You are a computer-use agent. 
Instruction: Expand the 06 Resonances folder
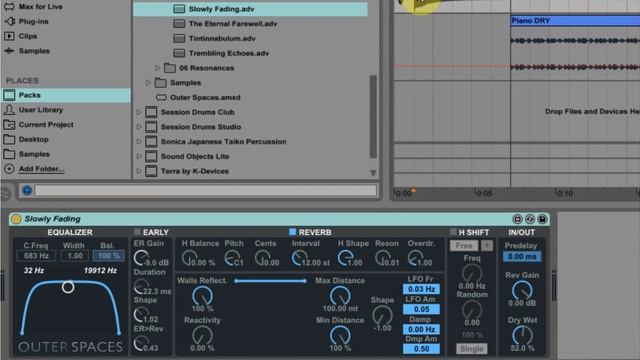point(158,68)
